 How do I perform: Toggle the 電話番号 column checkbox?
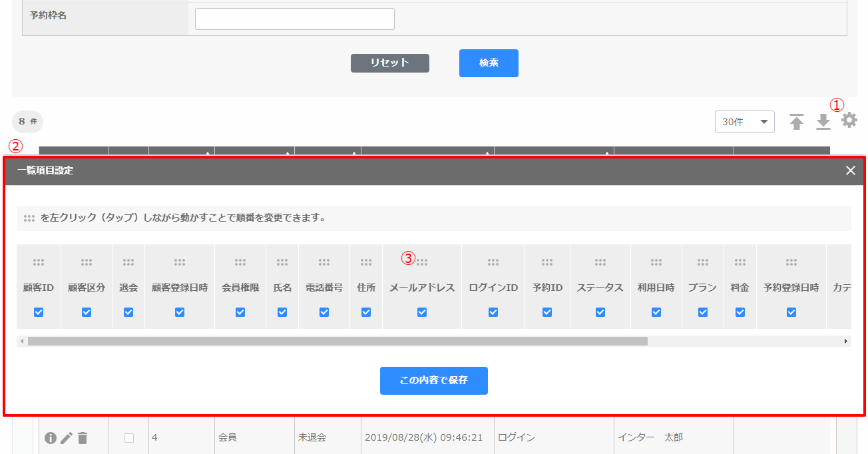click(324, 312)
